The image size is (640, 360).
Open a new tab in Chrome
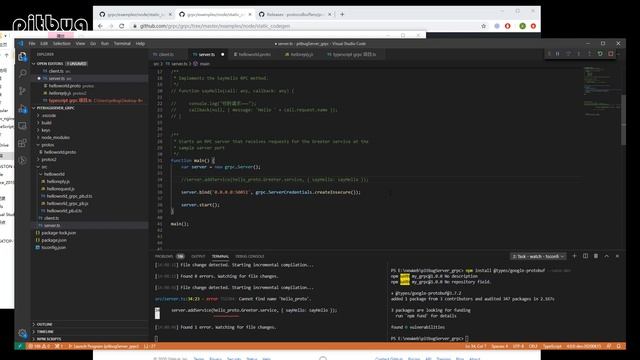(x=342, y=14)
